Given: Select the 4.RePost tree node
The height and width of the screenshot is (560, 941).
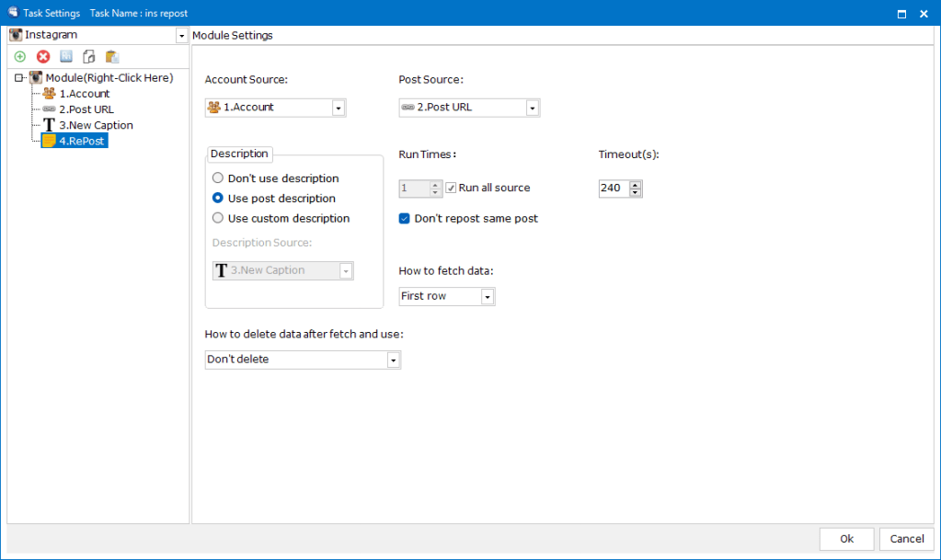Looking at the screenshot, I should [81, 142].
